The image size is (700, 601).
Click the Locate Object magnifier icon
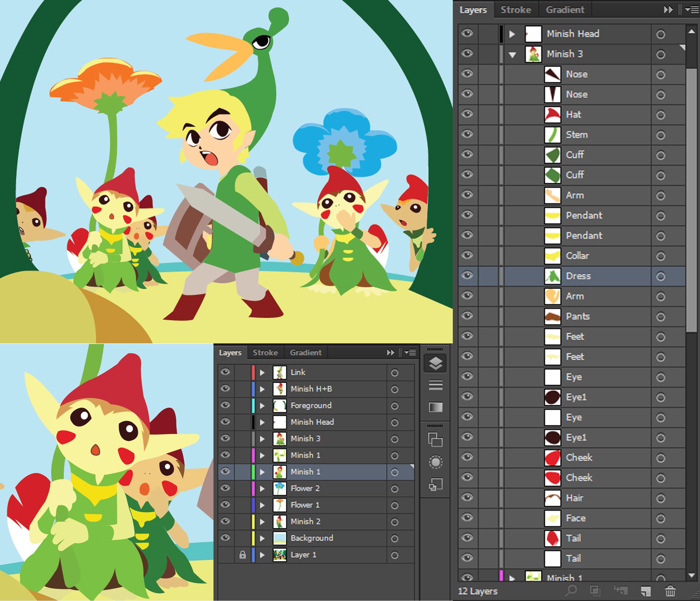coord(571,591)
